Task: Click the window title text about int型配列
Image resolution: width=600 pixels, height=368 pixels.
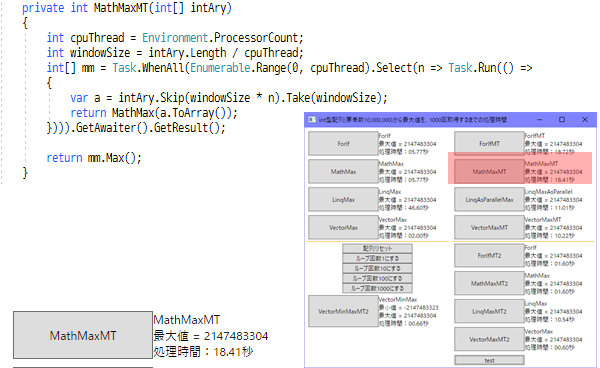Action: 412,120
